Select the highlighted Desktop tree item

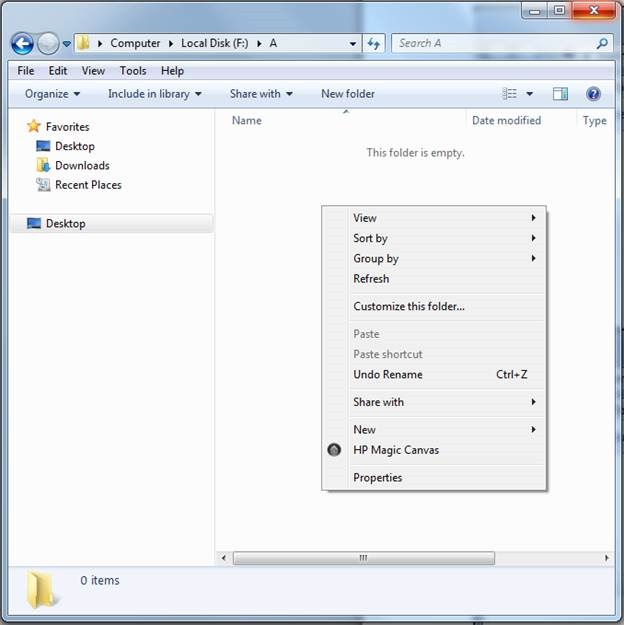(112, 224)
